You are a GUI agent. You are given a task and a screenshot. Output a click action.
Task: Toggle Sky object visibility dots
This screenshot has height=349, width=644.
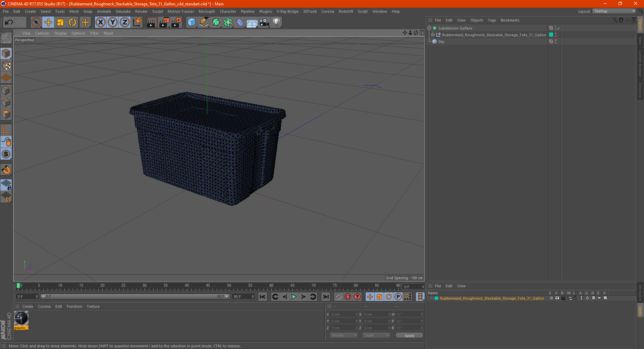(555, 42)
